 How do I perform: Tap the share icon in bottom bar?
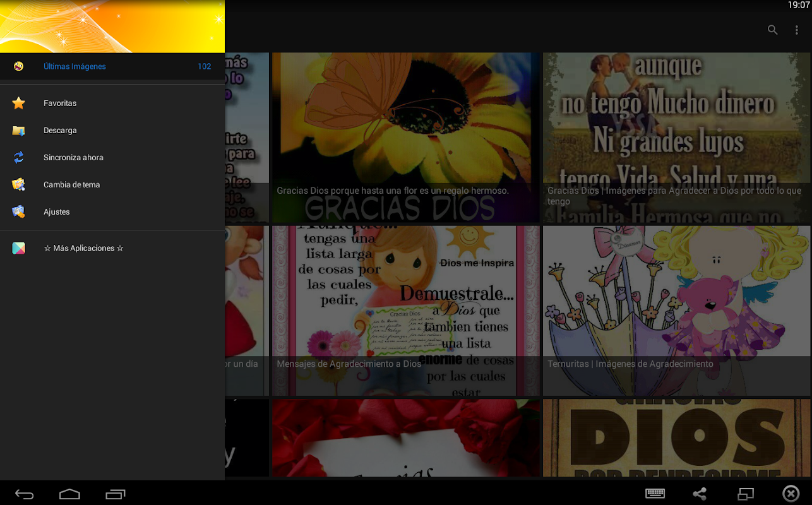(x=700, y=494)
